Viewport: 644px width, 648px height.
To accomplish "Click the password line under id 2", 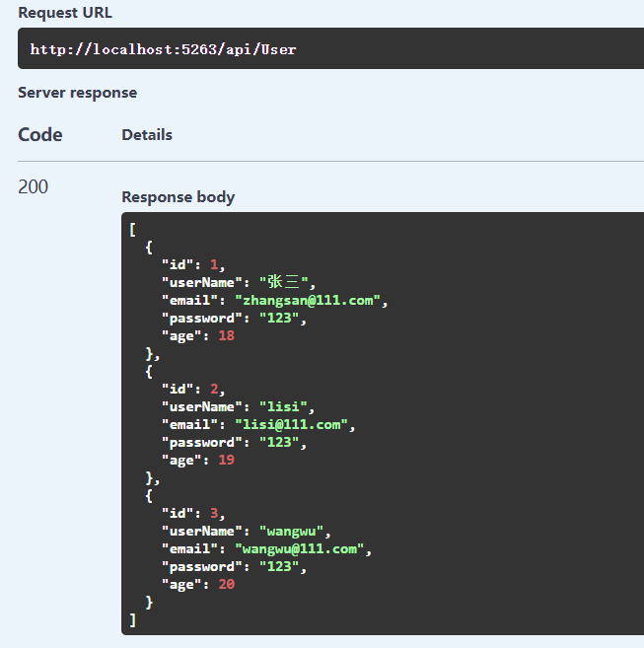I will point(234,442).
